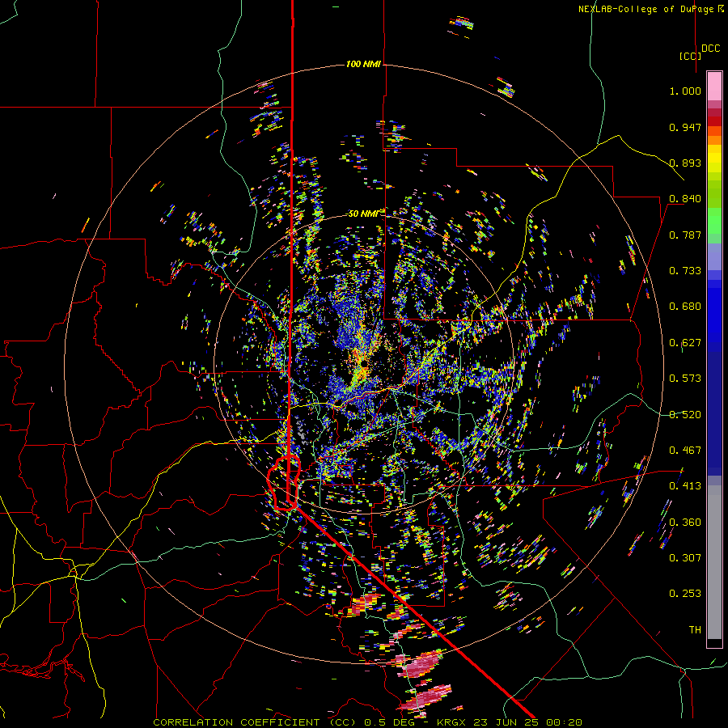Screen dimensions: 728x728
Task: Select the 0.787 value on the color scale
Action: [x=685, y=235]
